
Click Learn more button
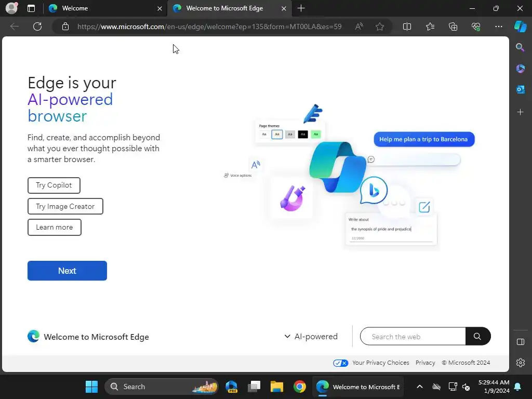[54, 228]
